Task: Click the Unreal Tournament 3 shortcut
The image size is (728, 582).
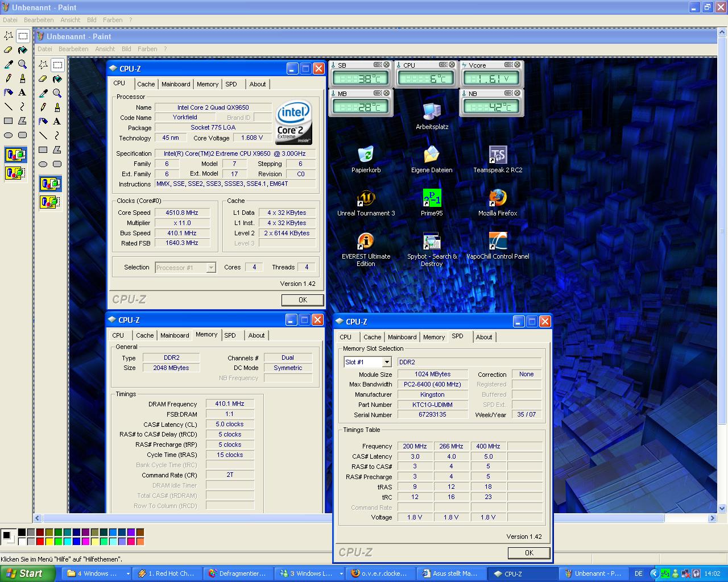Action: (x=366, y=203)
